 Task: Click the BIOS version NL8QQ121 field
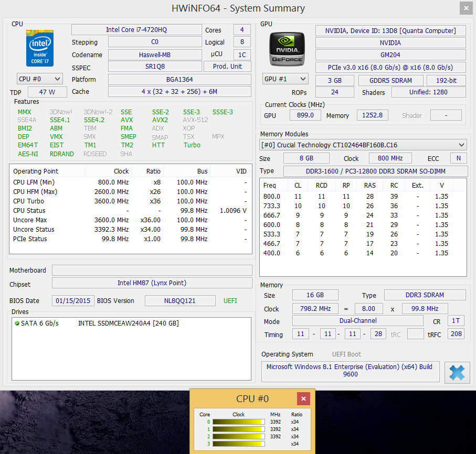pos(180,301)
